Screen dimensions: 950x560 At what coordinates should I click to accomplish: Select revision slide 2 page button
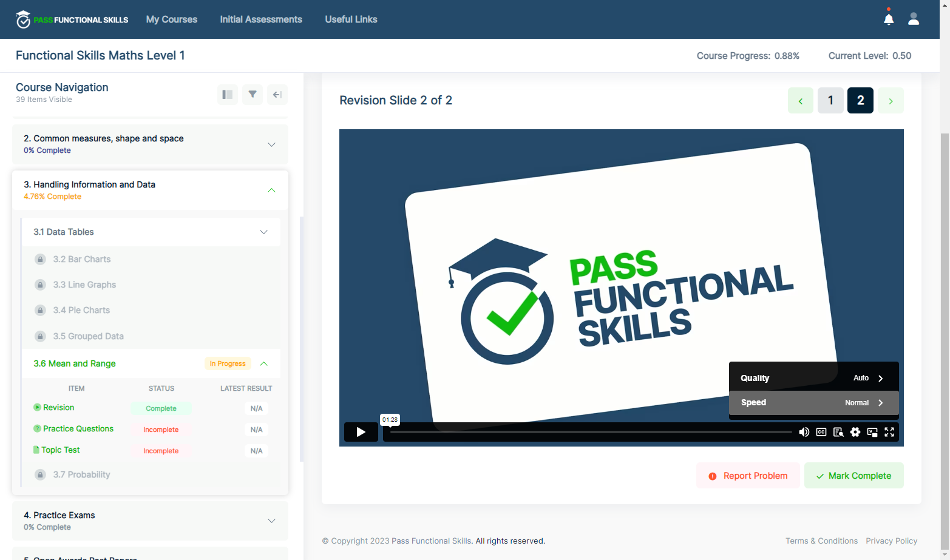click(860, 101)
